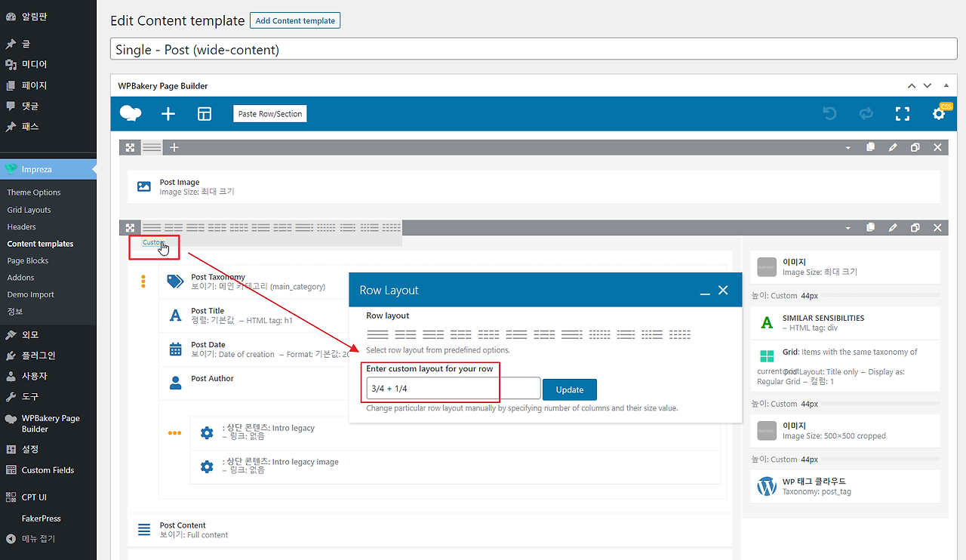
Task: Open the Demo Import submenu link
Action: [31, 294]
